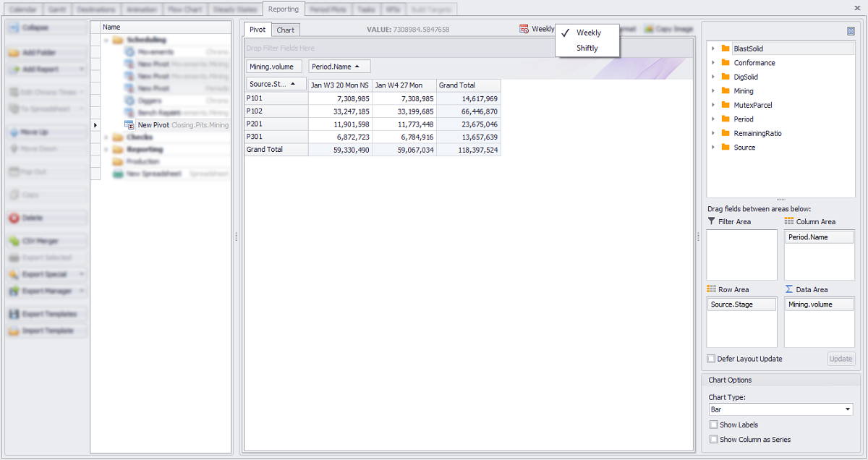The width and height of the screenshot is (868, 460).
Task: Click the red Delete button
Action: coord(47,218)
